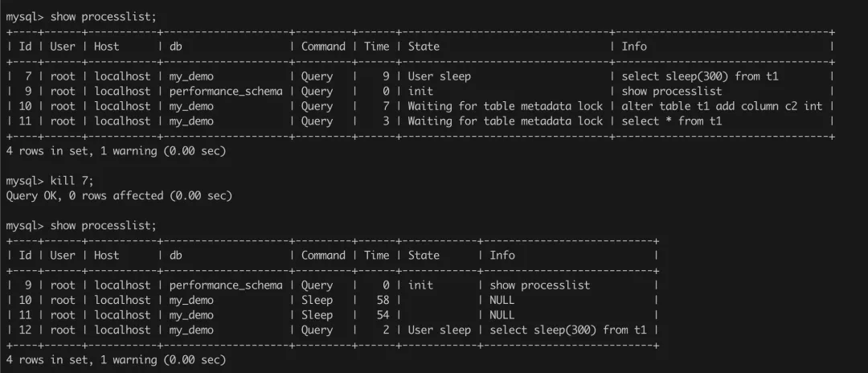
Task: Click 'select sleep(300) from t1' in first table
Action: pyautogui.click(x=700, y=76)
